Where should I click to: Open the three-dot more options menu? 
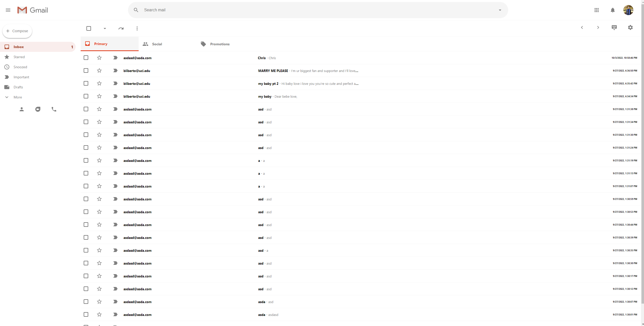tap(137, 28)
